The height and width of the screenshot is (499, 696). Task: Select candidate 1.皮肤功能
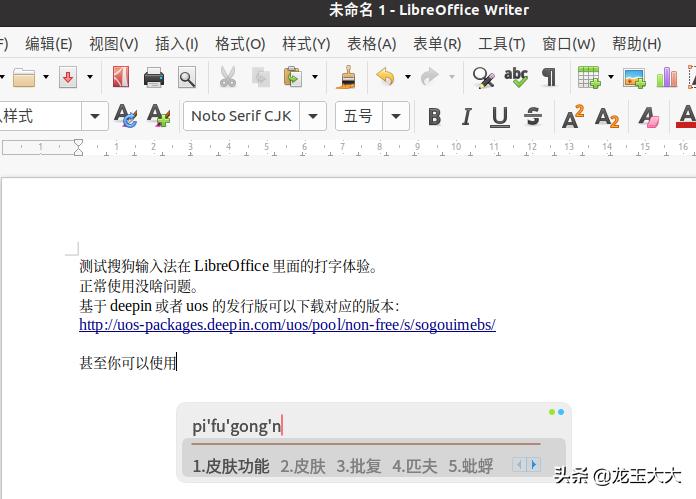click(231, 466)
